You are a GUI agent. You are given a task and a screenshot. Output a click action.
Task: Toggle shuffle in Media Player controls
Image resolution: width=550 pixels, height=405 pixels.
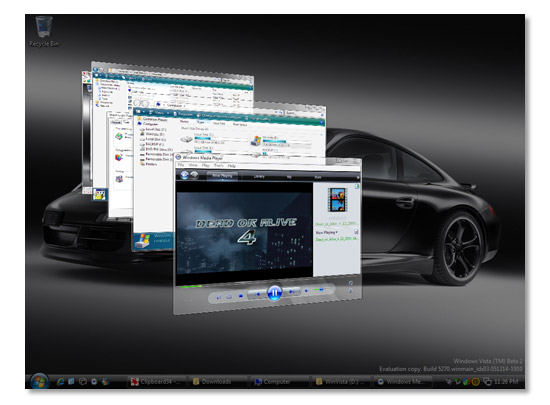tap(219, 297)
